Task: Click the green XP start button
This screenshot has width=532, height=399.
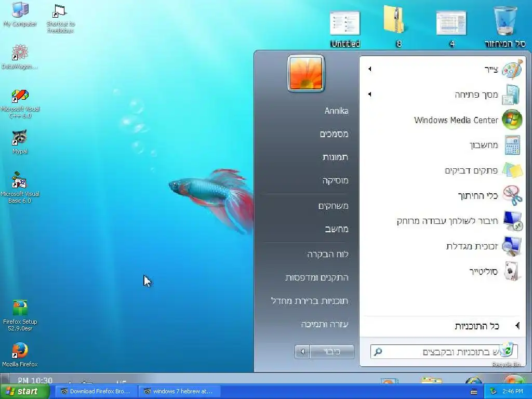Action: [24, 391]
